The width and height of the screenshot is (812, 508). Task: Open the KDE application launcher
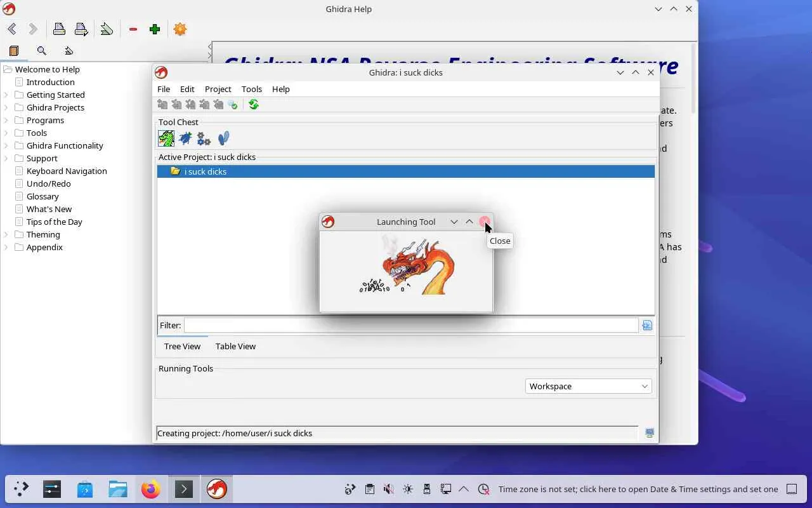(x=21, y=489)
